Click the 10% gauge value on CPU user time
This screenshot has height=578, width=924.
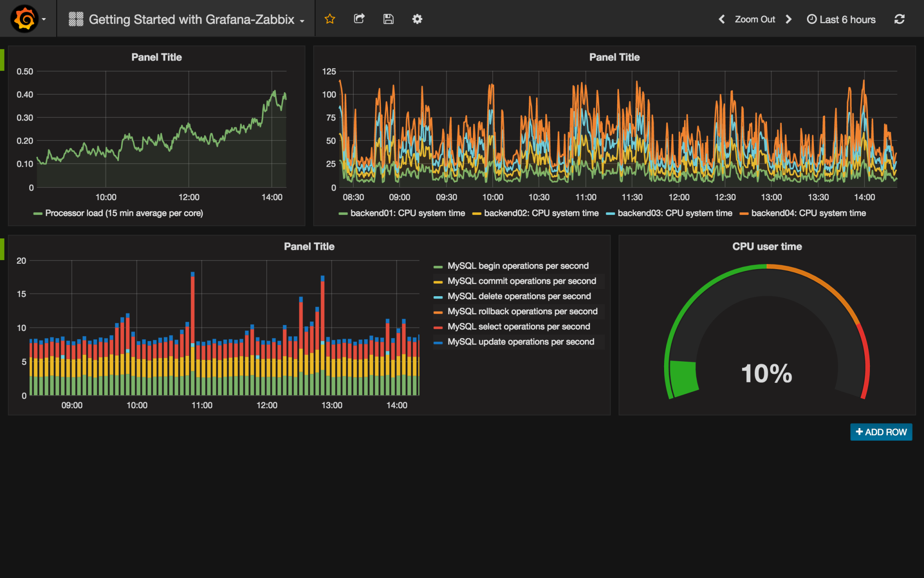tap(767, 373)
